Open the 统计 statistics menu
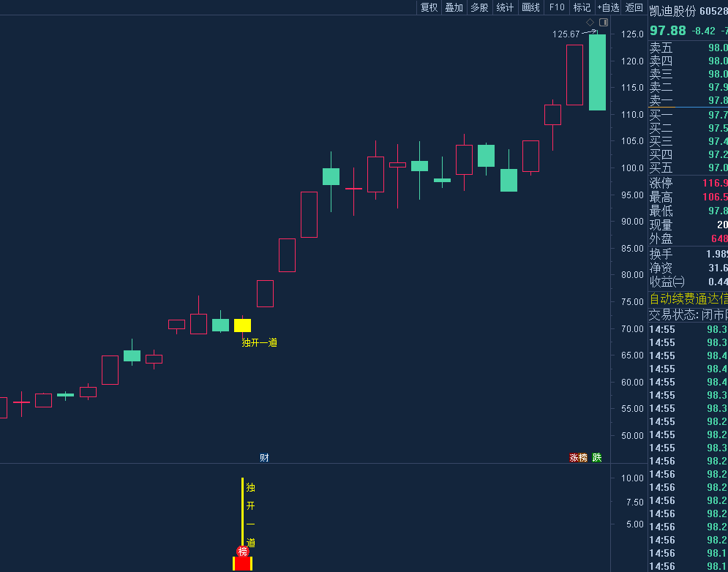 (505, 7)
